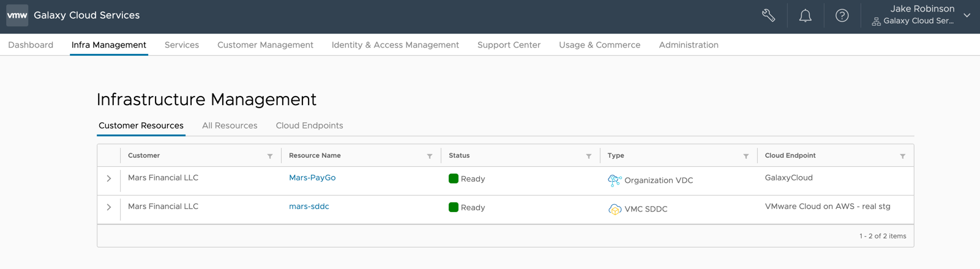Open the notifications bell
Screen dimensions: 980x269
[x=806, y=16]
